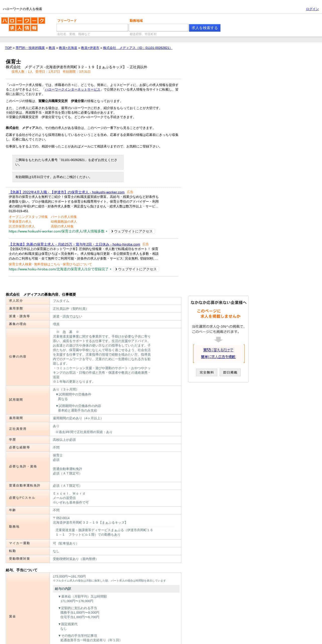The image size is (322, 644).
Task: Open the hoiku-hiroba.com ad headline
Action: [x=74, y=244]
